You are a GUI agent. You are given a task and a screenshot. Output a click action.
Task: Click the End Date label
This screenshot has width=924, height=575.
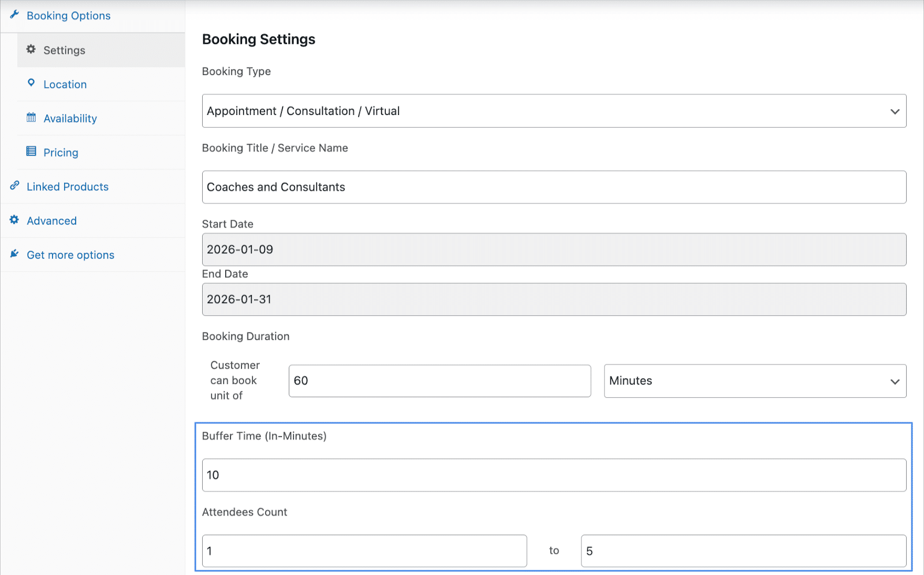click(225, 274)
